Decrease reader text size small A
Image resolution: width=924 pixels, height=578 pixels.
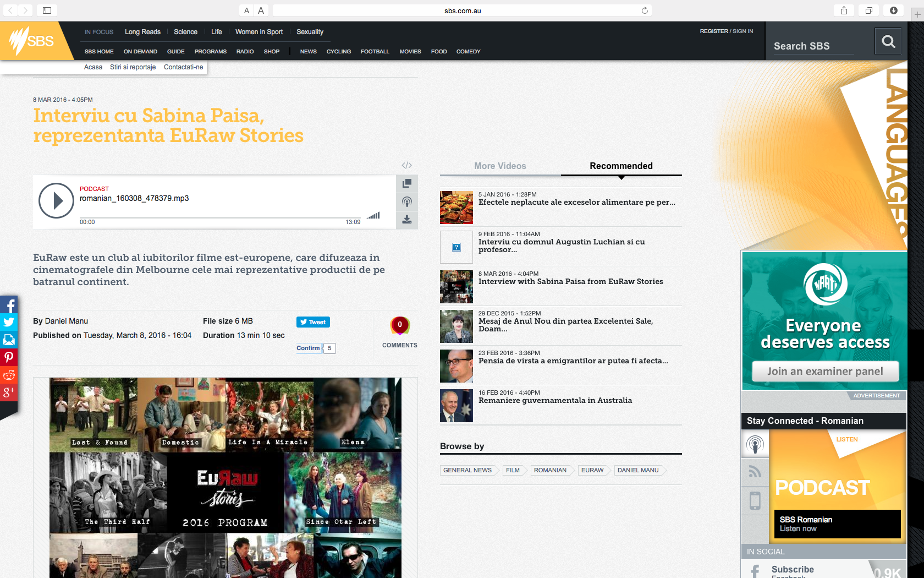(247, 10)
